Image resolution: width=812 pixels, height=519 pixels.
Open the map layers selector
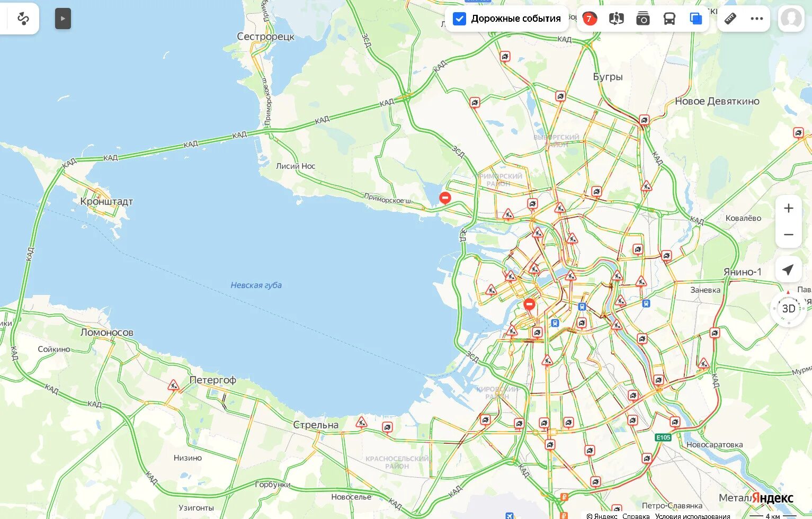tap(695, 19)
